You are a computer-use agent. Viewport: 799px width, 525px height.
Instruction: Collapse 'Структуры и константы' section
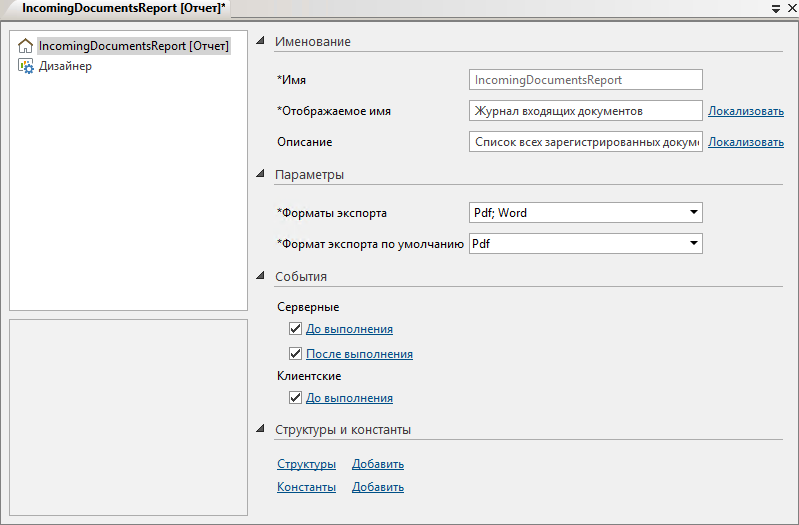[x=262, y=430]
